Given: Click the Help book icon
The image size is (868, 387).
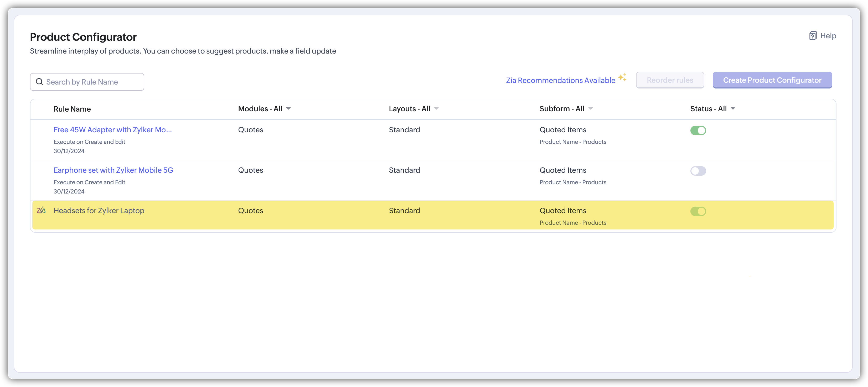Looking at the screenshot, I should tap(813, 36).
